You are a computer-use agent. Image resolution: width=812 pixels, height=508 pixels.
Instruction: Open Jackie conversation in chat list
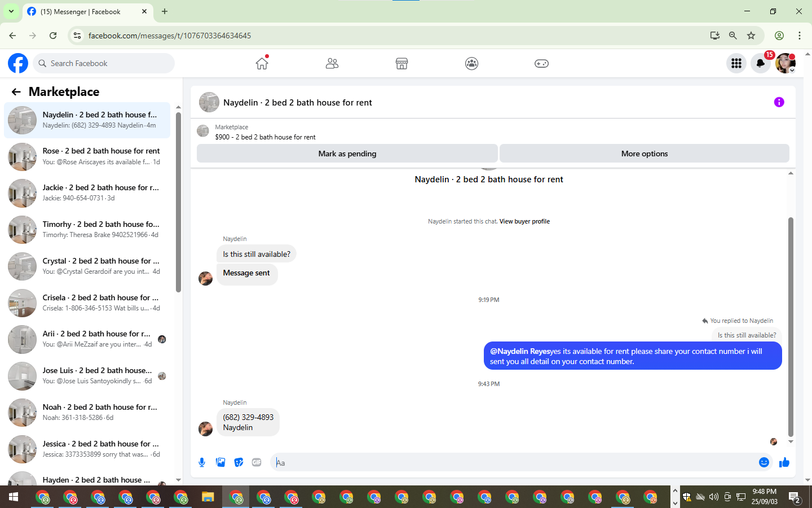pos(87,193)
